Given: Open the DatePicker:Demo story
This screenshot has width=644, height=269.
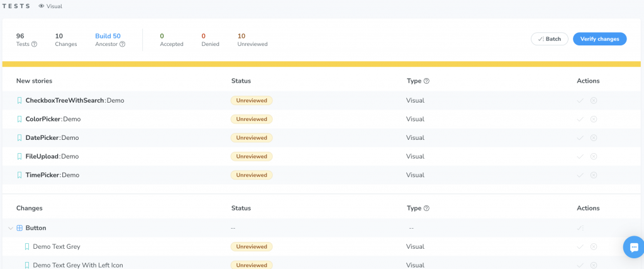Looking at the screenshot, I should point(52,138).
